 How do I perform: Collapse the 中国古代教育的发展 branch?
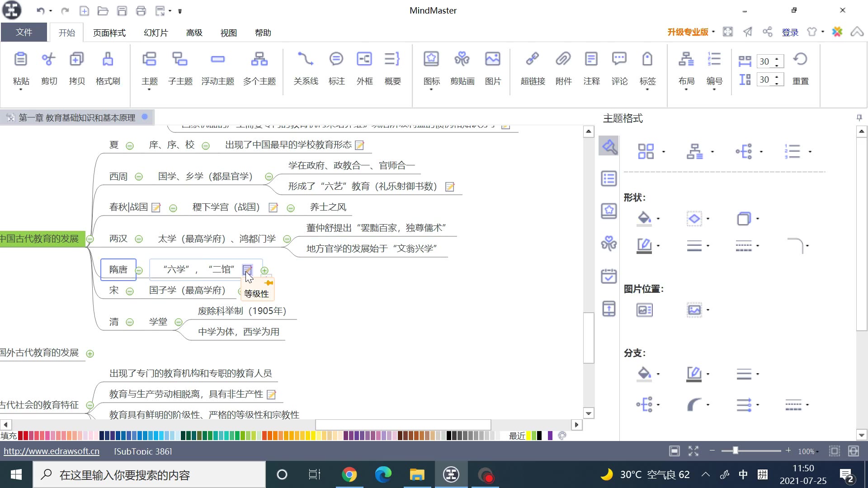(90, 239)
